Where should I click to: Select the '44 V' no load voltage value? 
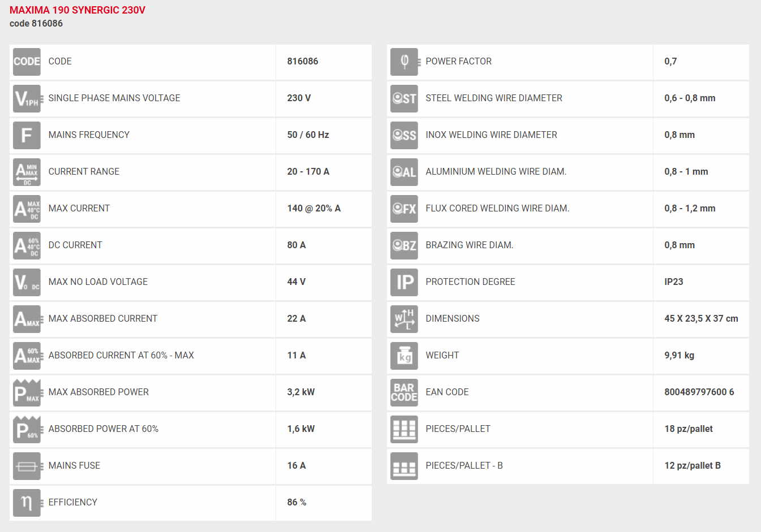coord(296,282)
